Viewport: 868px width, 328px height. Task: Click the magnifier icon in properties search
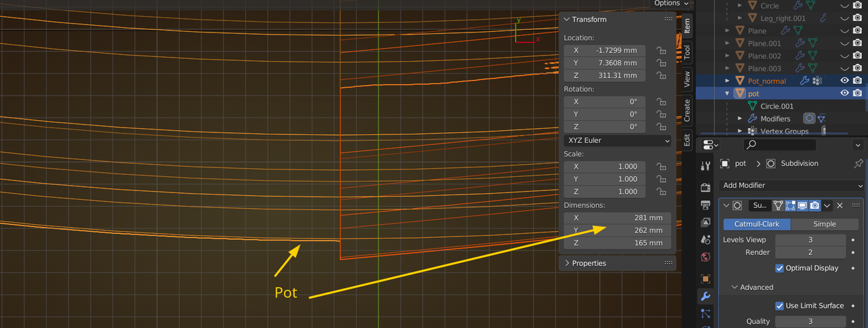tap(751, 144)
